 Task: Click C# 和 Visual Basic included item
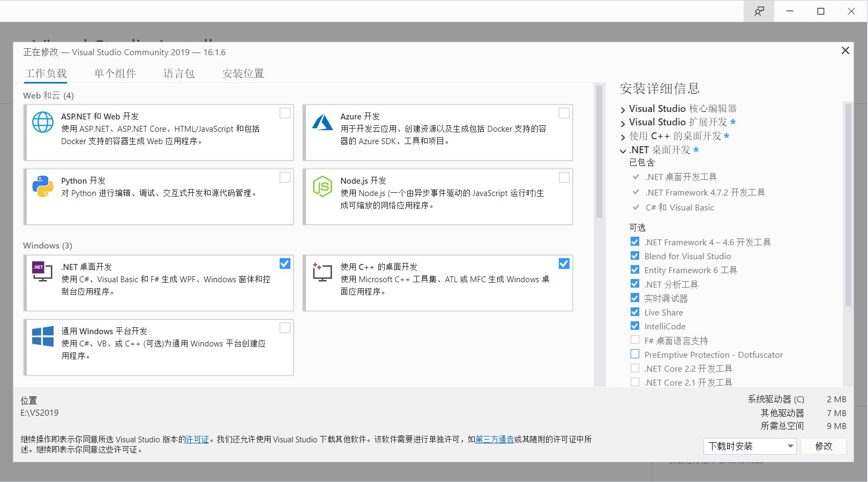pos(679,207)
